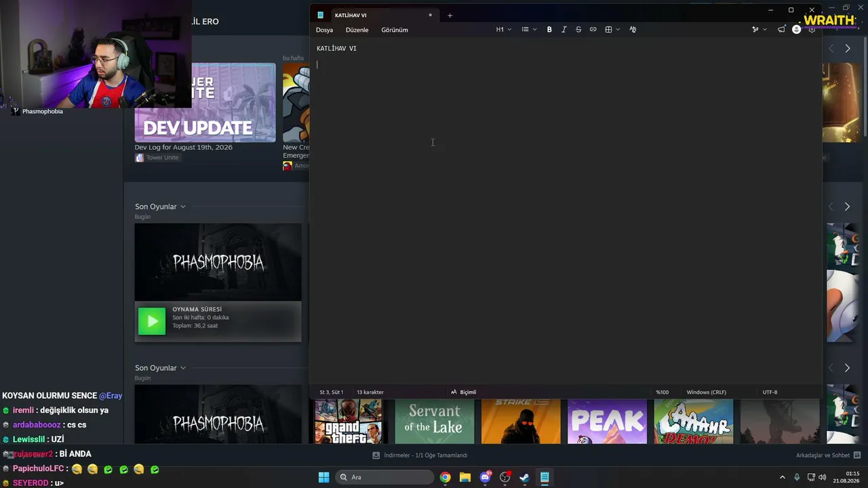This screenshot has width=868, height=488.
Task: Open the Grand Theft Auto thumbnail
Action: click(348, 422)
